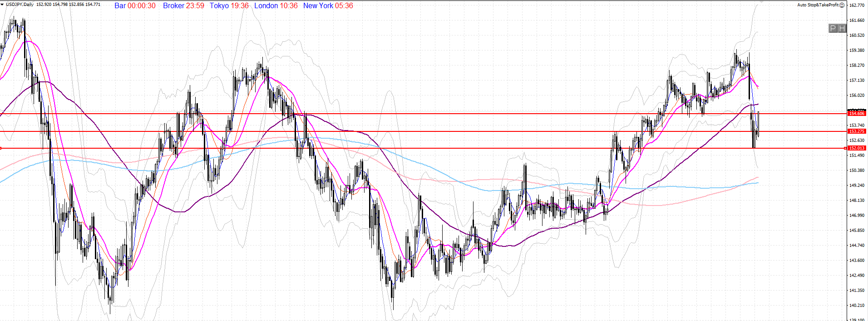This screenshot has width=868, height=321.
Task: Select the 154.606 red price label
Action: pyautogui.click(x=857, y=113)
